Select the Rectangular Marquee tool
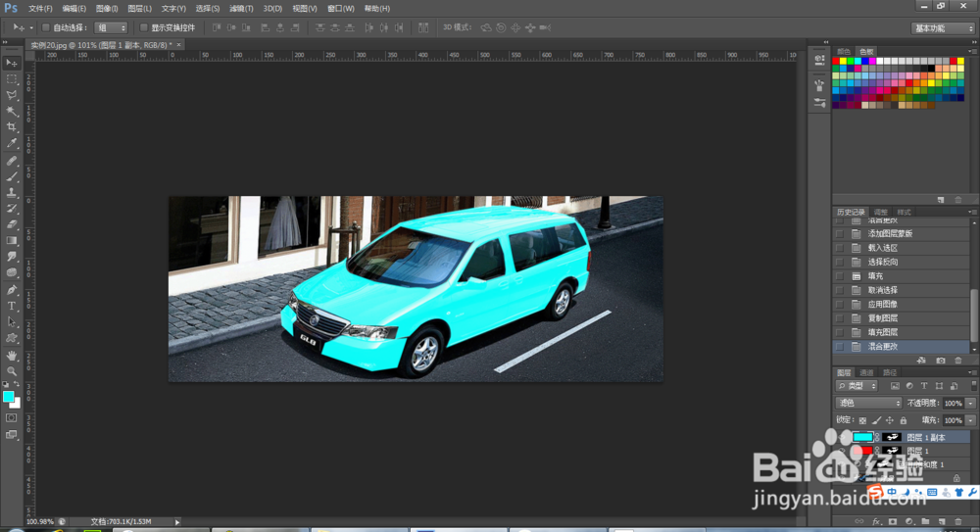Image resolution: width=980 pixels, height=532 pixels. coord(13,78)
